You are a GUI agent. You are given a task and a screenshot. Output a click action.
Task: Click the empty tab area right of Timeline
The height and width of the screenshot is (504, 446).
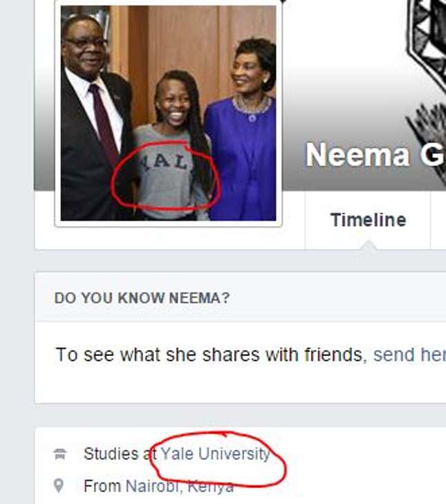pos(438,221)
